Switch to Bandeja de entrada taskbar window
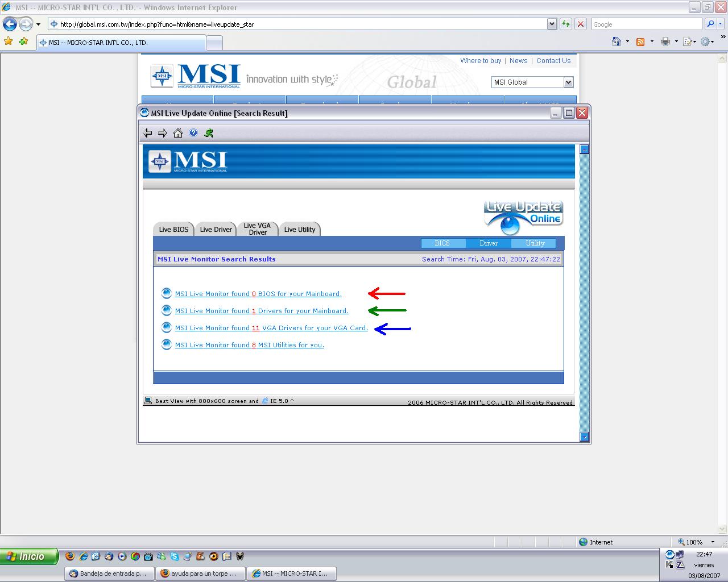This screenshot has width=728, height=582. pos(110,573)
